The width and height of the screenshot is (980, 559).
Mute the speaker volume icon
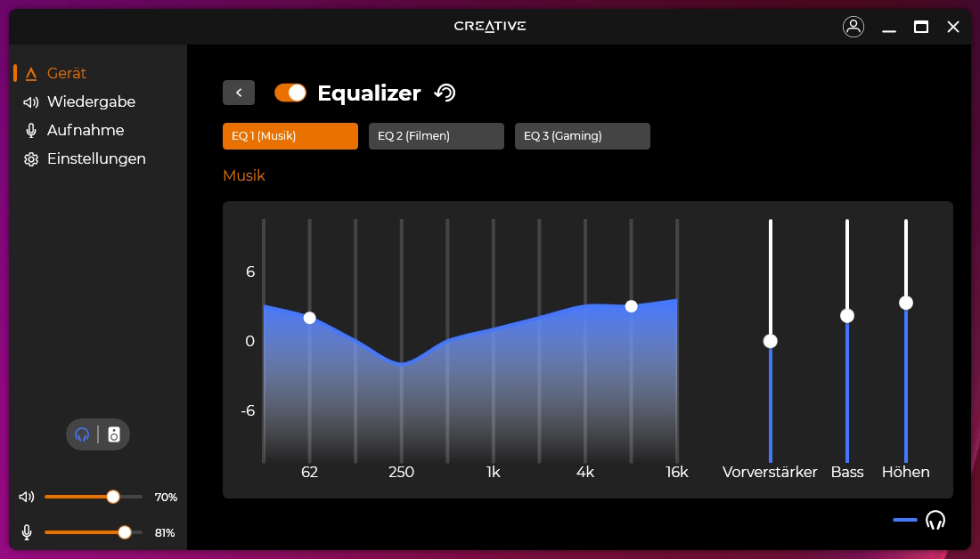[26, 497]
